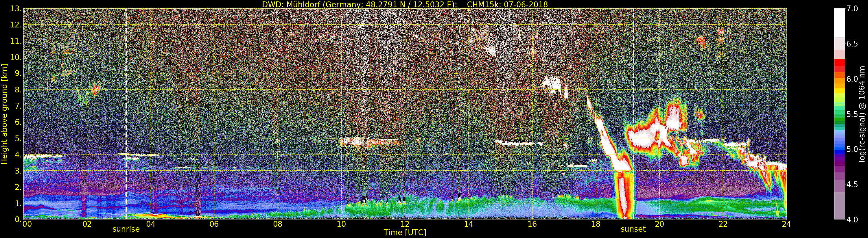
Task: Click the colorbar tick value '6.5'
Action: click(x=852, y=44)
